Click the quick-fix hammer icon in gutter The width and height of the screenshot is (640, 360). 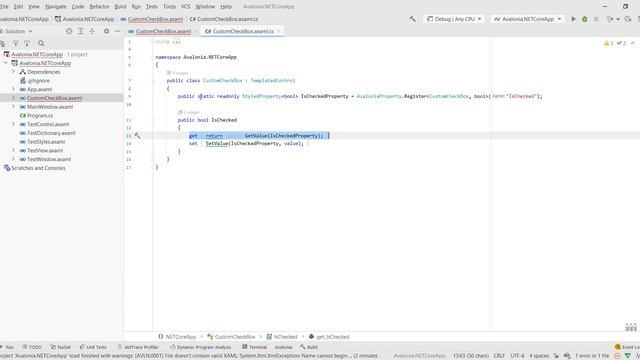[x=138, y=136]
